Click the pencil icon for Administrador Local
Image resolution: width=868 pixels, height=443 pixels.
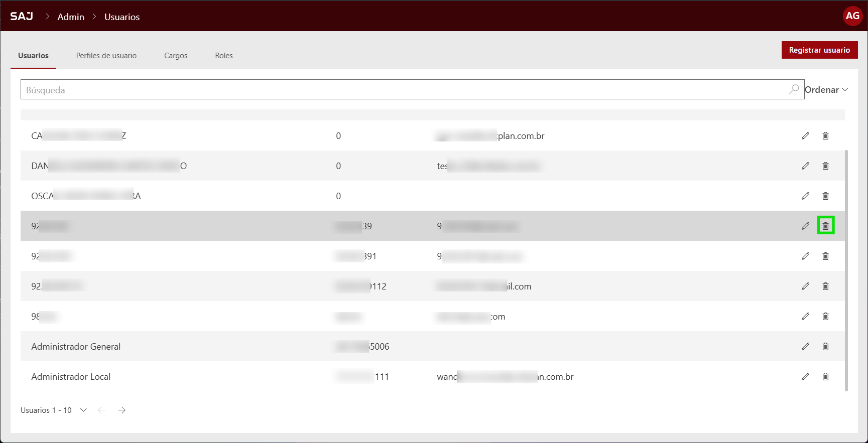805,376
